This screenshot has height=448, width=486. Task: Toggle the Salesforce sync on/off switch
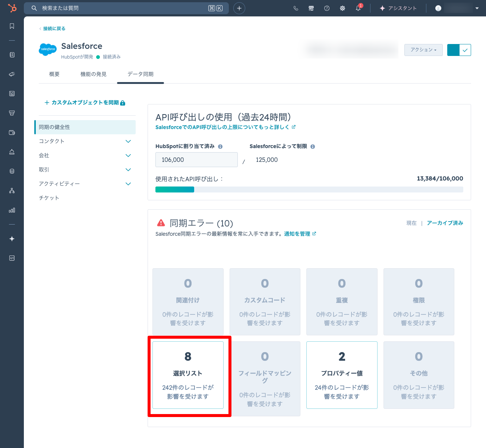(x=459, y=50)
